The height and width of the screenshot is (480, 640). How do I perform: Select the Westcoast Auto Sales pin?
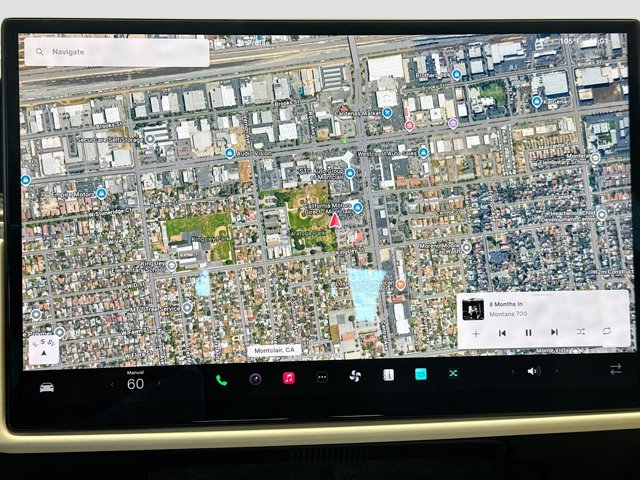pos(423,153)
